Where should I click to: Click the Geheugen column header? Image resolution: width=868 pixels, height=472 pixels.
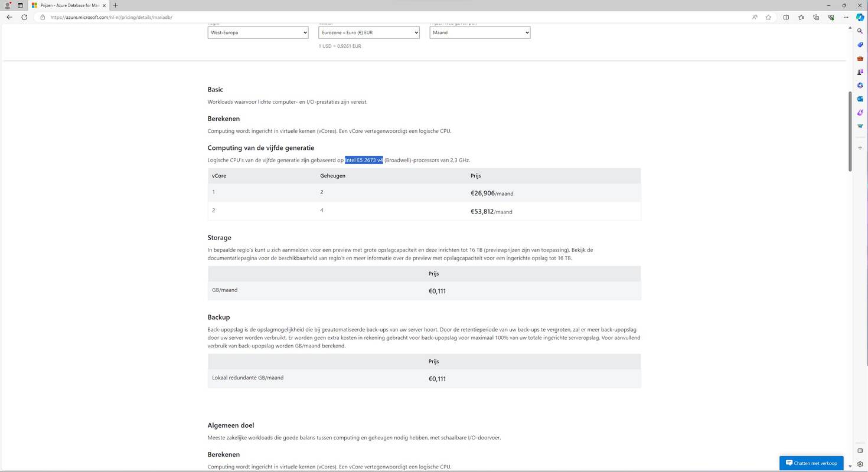point(332,176)
